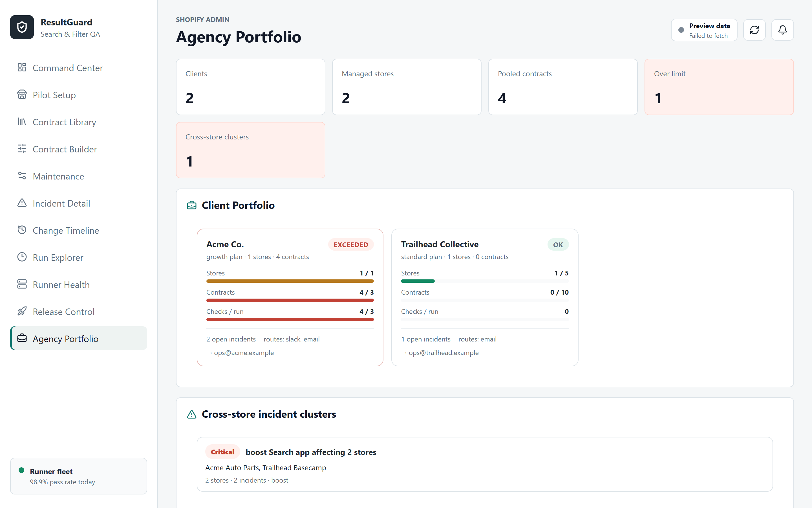Click "standard plan · 1 stores · 0 contracts"

click(455, 257)
